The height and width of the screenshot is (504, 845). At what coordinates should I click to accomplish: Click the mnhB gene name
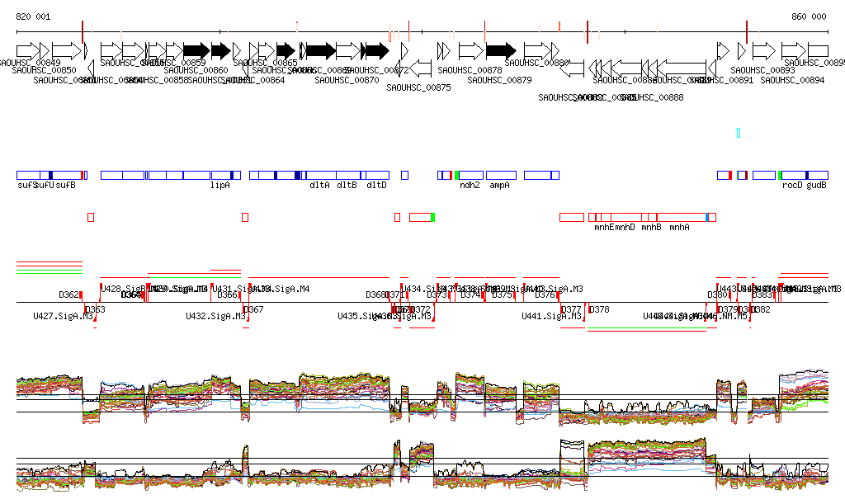point(652,227)
